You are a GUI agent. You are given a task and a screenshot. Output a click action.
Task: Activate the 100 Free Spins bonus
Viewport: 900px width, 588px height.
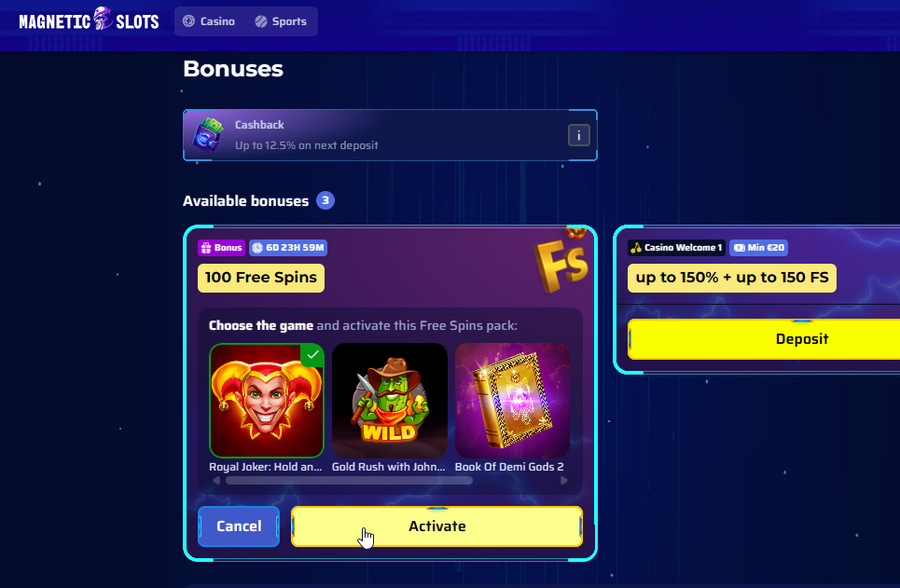pyautogui.click(x=436, y=526)
